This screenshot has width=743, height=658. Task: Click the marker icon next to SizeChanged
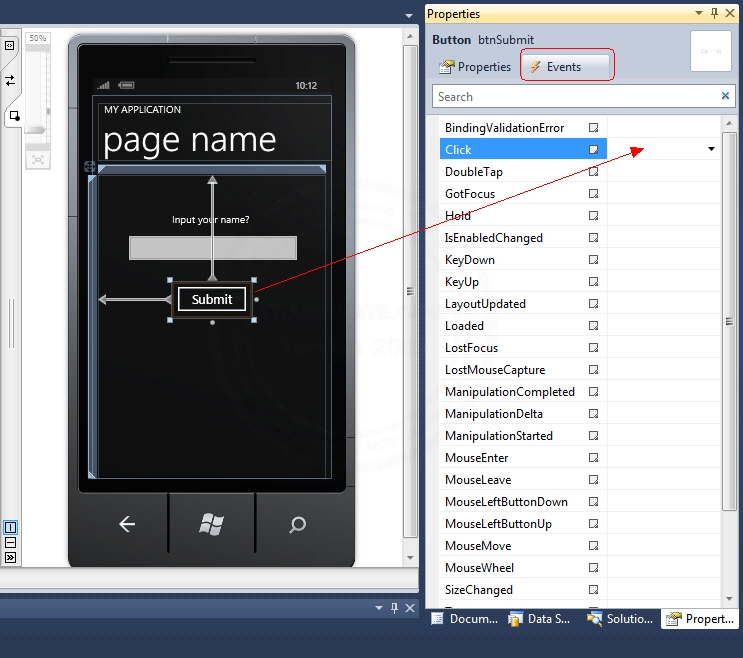[593, 590]
